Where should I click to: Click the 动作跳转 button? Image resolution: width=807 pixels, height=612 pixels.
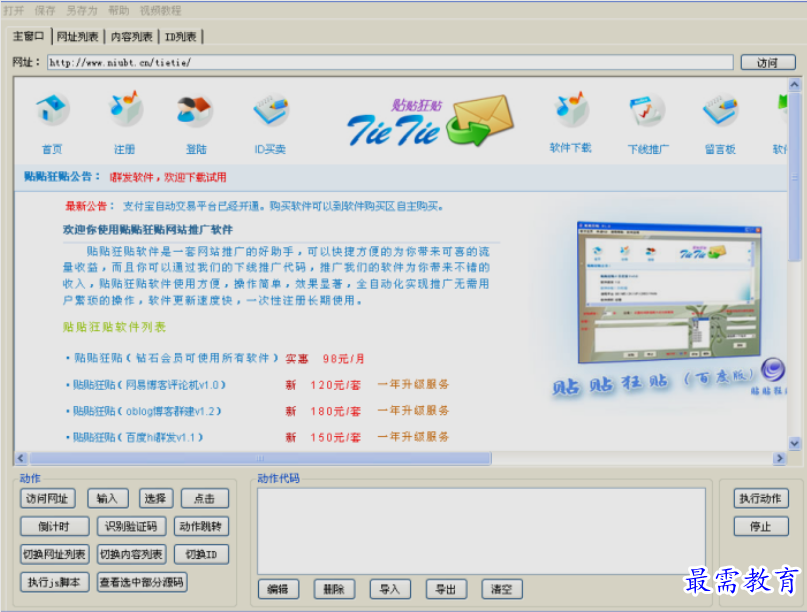[201, 526]
